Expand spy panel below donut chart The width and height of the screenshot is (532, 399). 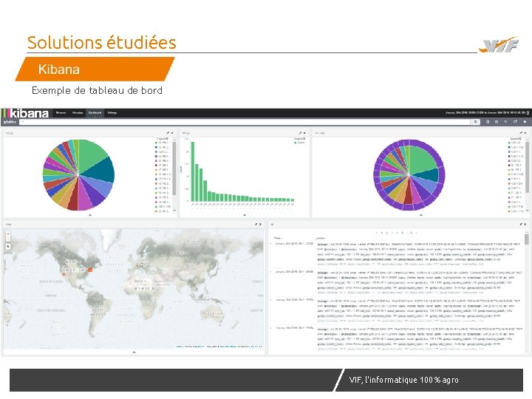tap(420, 215)
